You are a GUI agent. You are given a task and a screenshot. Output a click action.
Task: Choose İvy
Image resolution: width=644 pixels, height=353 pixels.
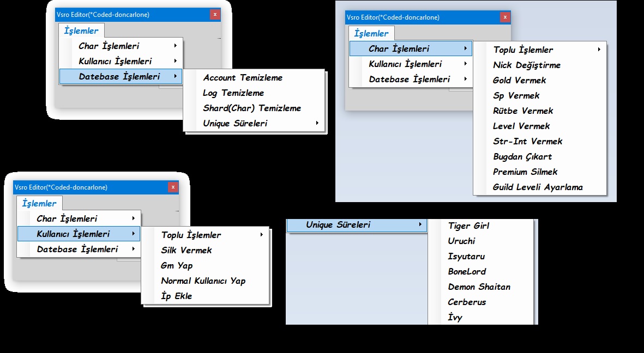click(480, 317)
